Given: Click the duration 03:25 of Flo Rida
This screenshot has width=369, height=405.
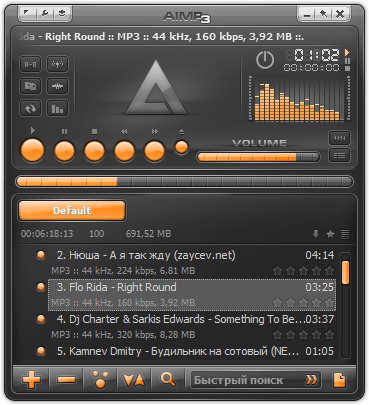Looking at the screenshot, I should 320,287.
